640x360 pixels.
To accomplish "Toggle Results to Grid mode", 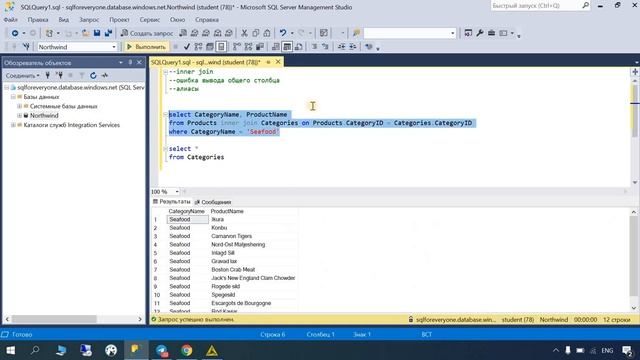I will pos(287,47).
